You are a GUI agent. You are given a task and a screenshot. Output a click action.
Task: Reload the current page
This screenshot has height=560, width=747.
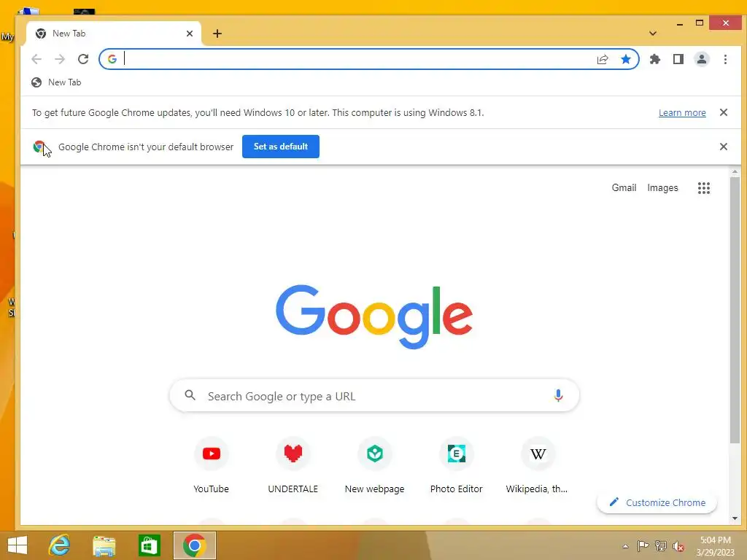(x=83, y=59)
